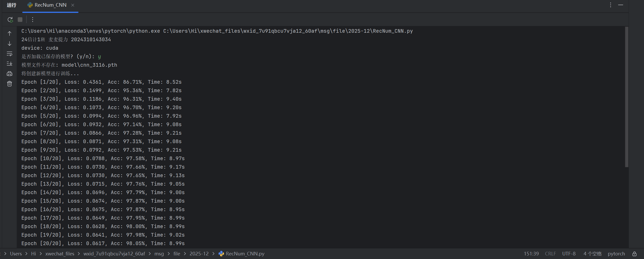
Task: Open more actions beside the stop button
Action: pos(33,20)
